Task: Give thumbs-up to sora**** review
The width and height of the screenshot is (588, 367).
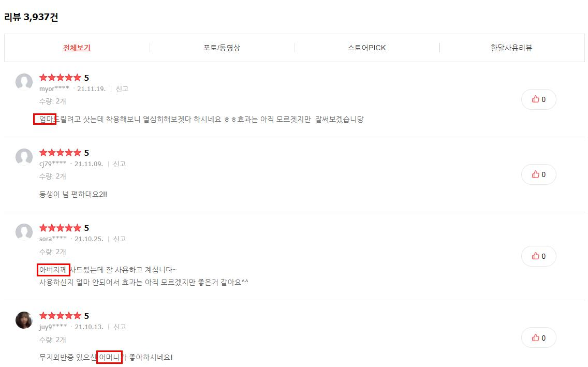Action: point(538,256)
